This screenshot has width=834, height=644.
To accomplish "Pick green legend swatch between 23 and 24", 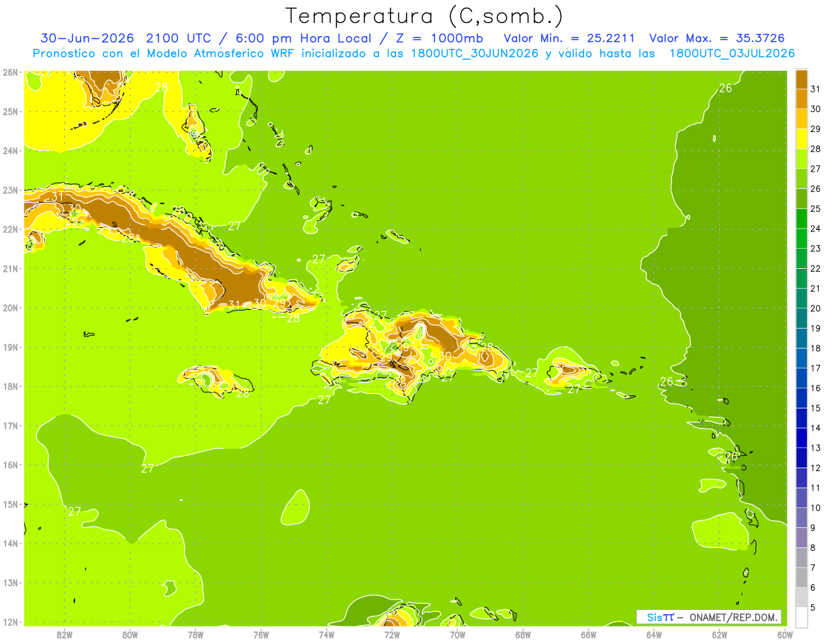I will coord(801,238).
